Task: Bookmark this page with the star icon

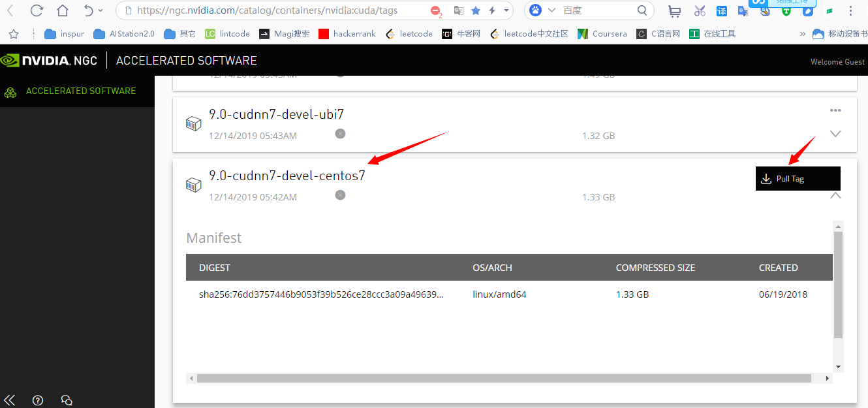Action: (475, 10)
